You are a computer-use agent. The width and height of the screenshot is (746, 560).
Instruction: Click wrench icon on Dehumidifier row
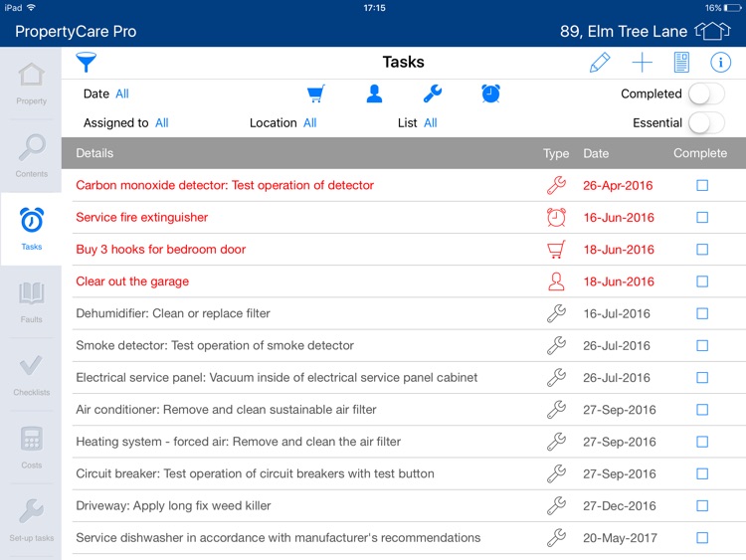(556, 313)
